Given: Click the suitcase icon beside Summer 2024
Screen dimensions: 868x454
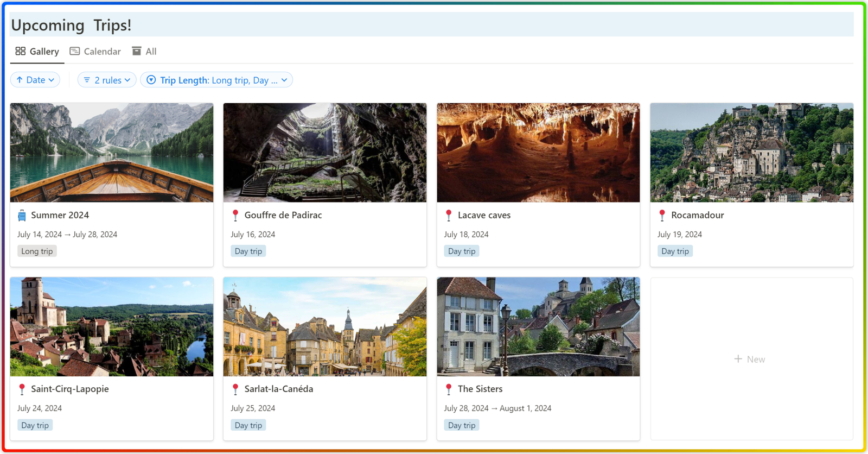Looking at the screenshot, I should point(22,216).
